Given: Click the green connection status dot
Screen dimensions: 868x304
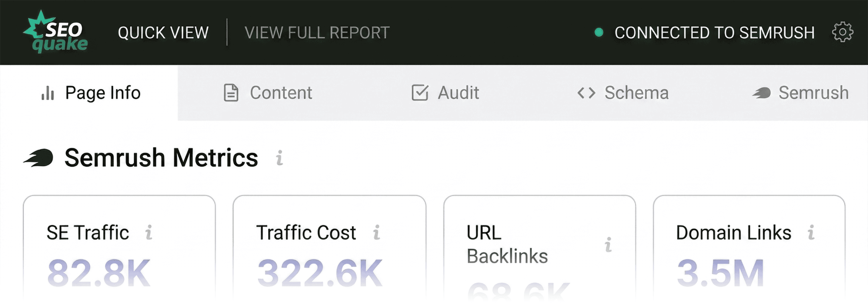Looking at the screenshot, I should pos(599,32).
